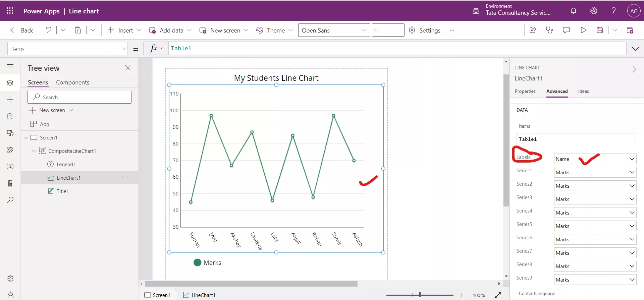Image resolution: width=644 pixels, height=300 pixels.
Task: Click the zoom slider handle
Action: point(420,295)
